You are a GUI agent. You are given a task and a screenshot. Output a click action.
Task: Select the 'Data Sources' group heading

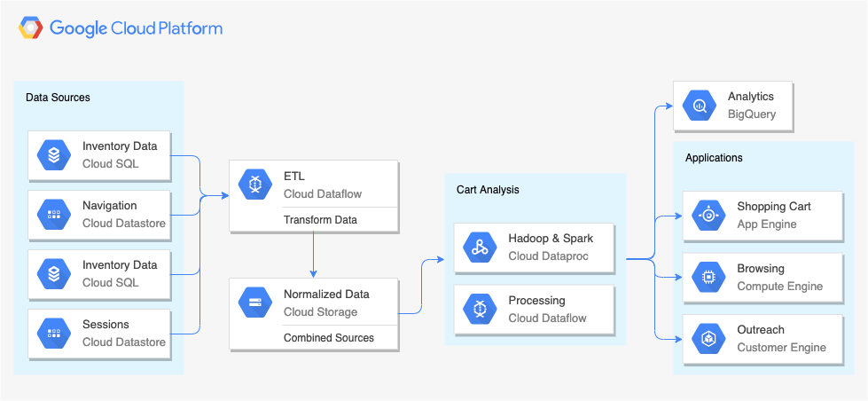tap(58, 98)
